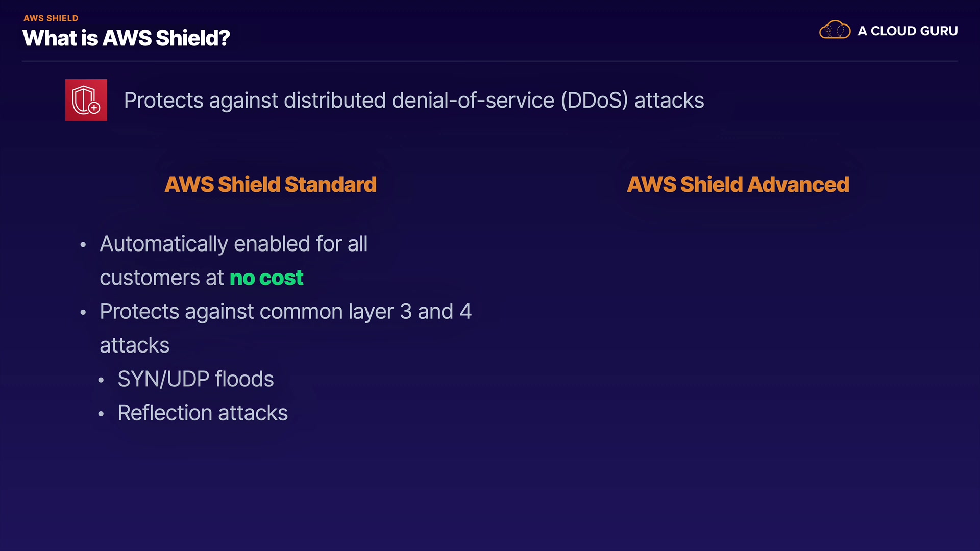Click the bullet dot before "Protects against common"
Viewport: 980px width, 551px height.
pos(83,312)
